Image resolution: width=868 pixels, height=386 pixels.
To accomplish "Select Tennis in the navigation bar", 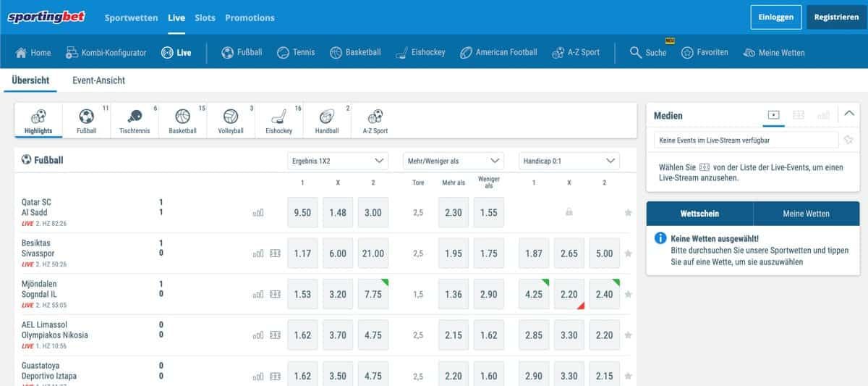I will click(x=296, y=53).
